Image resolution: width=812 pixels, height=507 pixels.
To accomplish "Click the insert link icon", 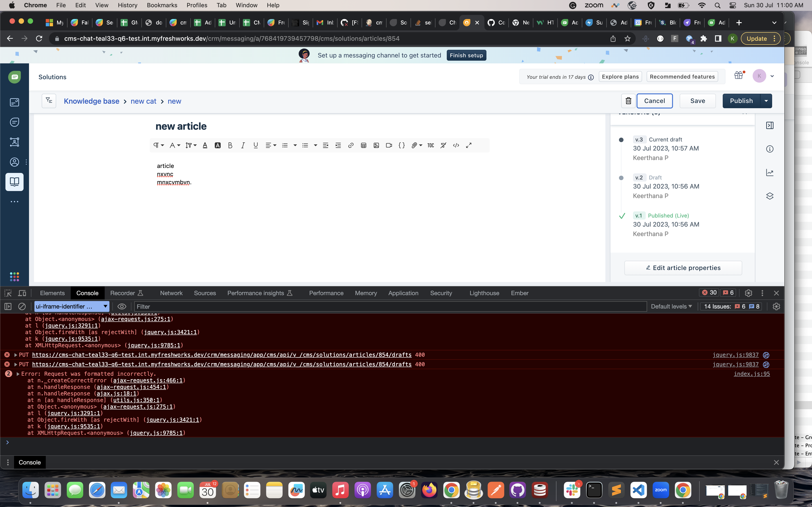I will (x=351, y=145).
